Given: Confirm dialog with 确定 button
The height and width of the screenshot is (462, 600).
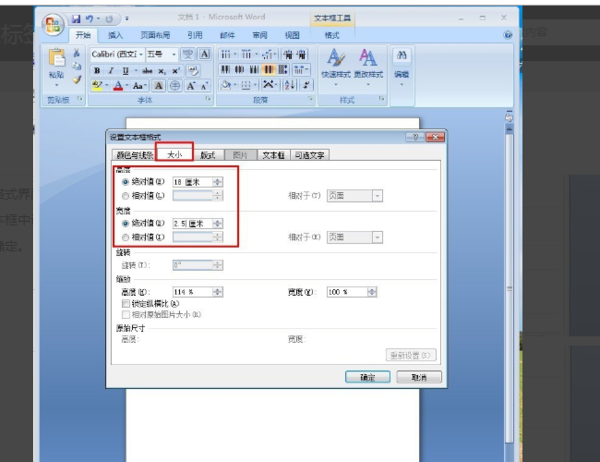Looking at the screenshot, I should pos(367,377).
